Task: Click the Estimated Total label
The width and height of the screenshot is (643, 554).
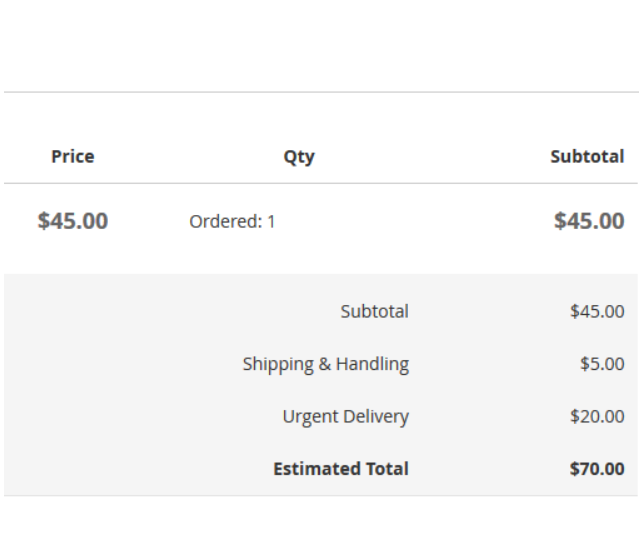Action: [341, 469]
